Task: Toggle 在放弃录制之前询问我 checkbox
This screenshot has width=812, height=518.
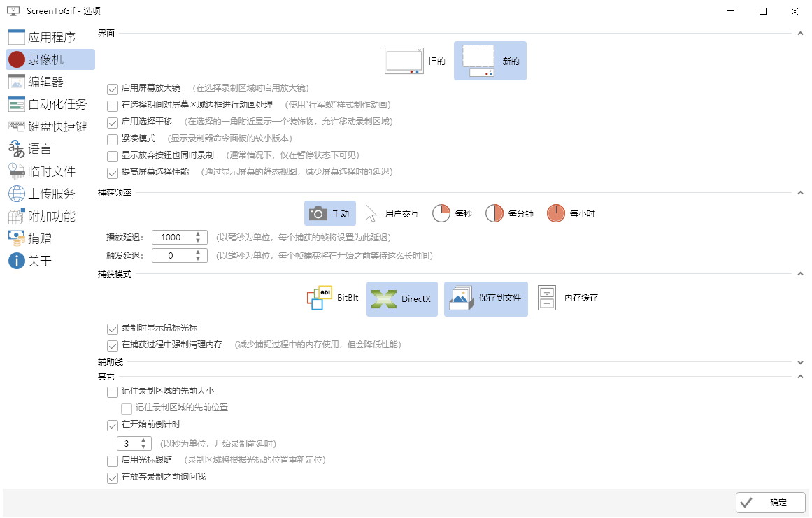Action: pyautogui.click(x=113, y=477)
